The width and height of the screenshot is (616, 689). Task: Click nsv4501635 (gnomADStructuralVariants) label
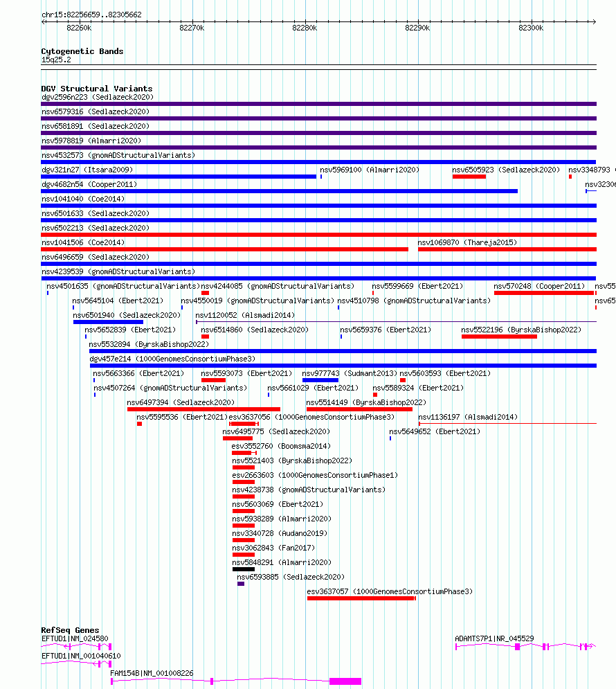click(x=123, y=286)
